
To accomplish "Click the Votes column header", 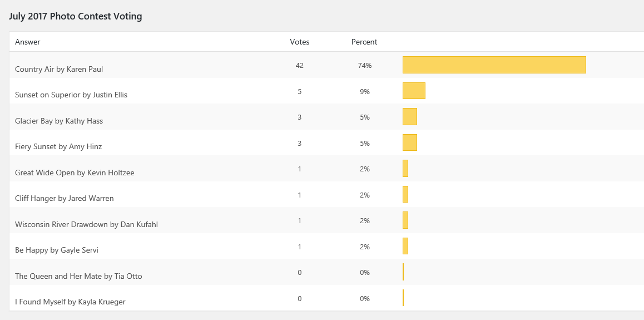I will 300,42.
